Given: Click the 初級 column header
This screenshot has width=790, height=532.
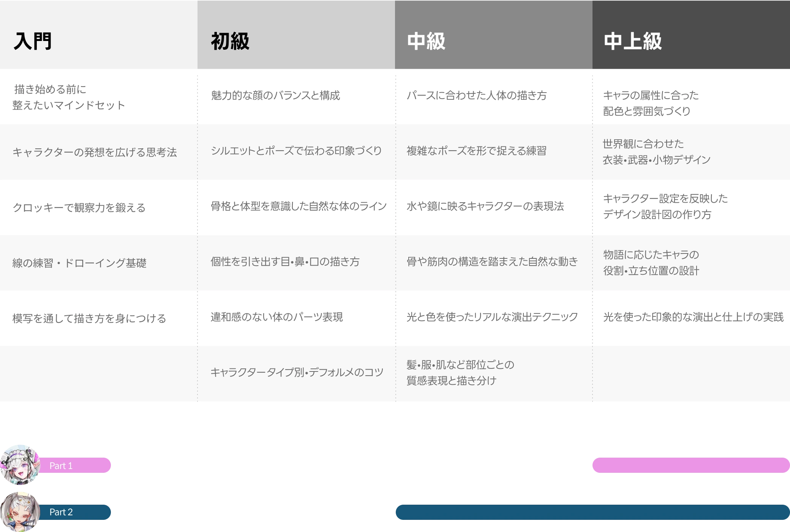Looking at the screenshot, I should point(296,35).
